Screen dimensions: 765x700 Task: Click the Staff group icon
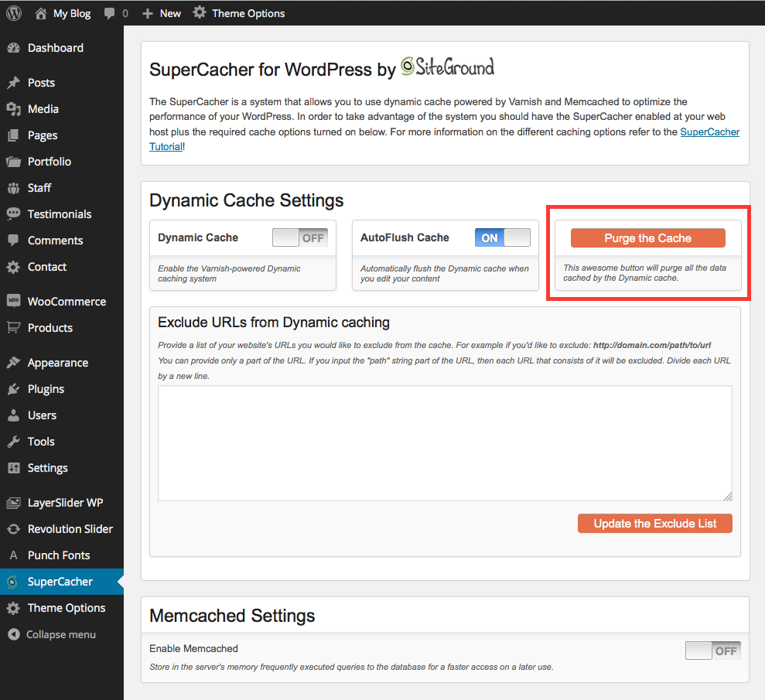14,188
